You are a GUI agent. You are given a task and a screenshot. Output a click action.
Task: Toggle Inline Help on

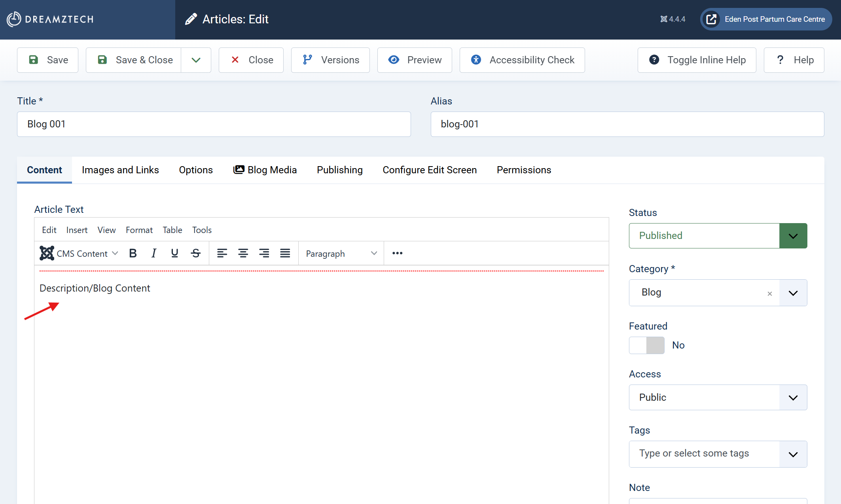pyautogui.click(x=697, y=60)
